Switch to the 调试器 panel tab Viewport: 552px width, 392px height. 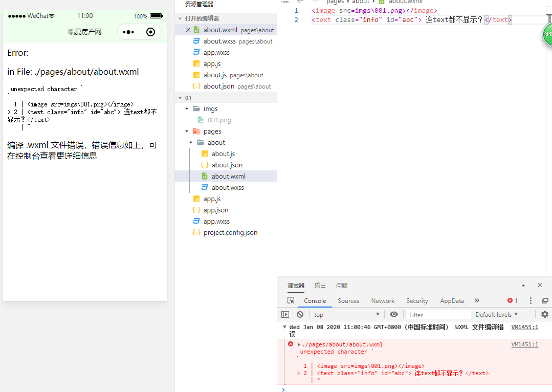pyautogui.click(x=296, y=285)
